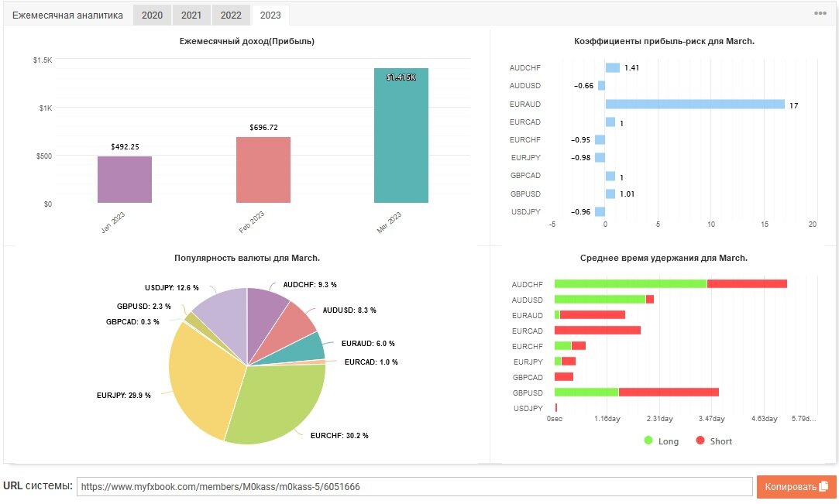Click the GBPUSD: 2.3 % pie label
This screenshot has width=839, height=504.
pos(144,307)
